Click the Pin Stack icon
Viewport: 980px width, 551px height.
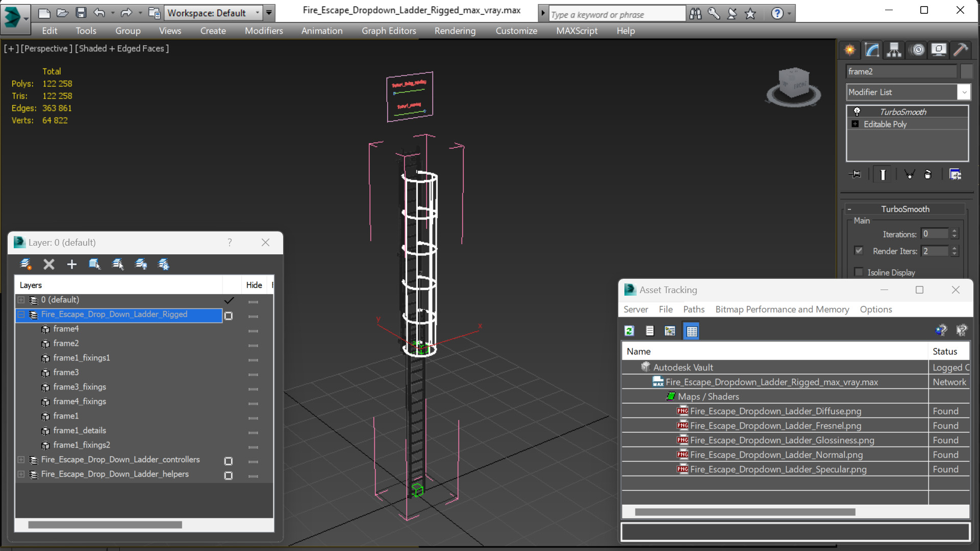coord(856,174)
